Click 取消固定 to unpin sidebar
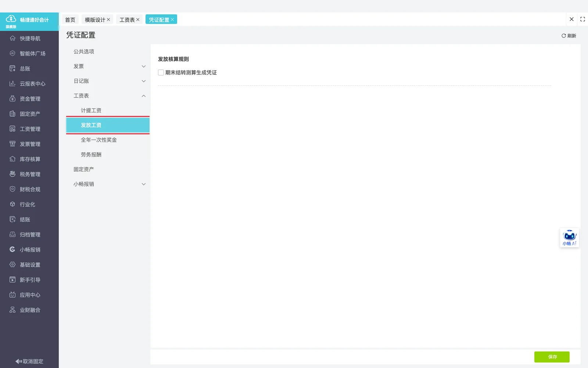Screen dimensions: 588x368 [x=29, y=361]
